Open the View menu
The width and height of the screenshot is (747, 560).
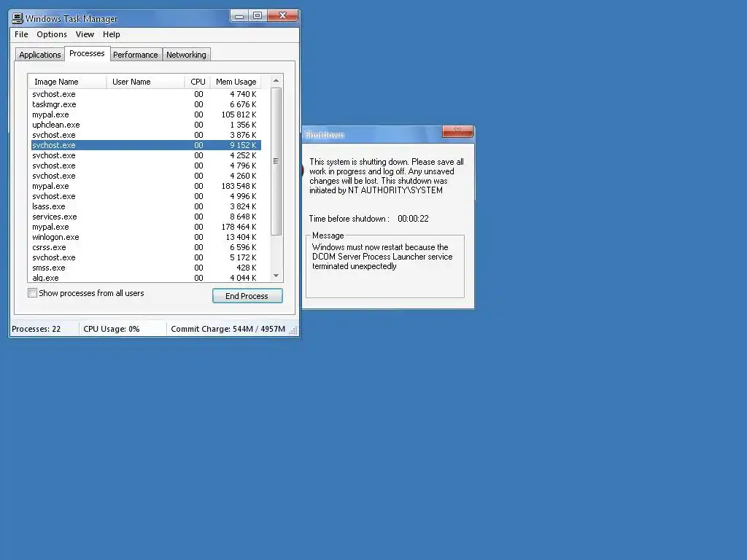(85, 34)
